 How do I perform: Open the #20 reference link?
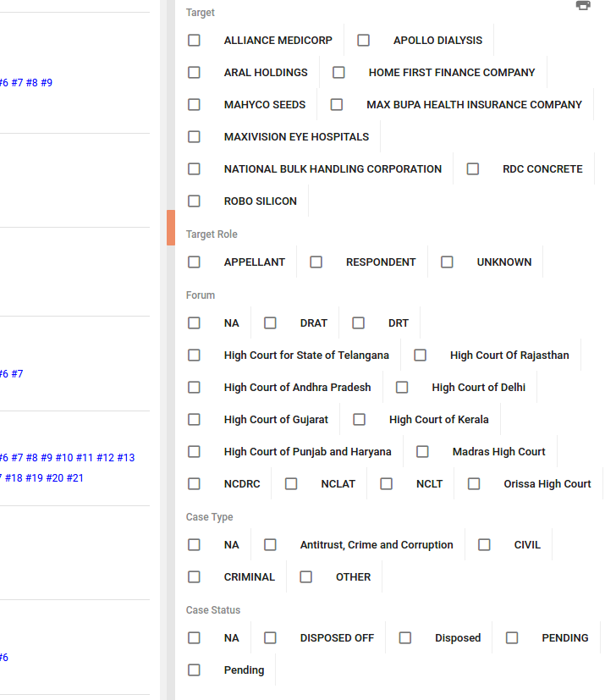pyautogui.click(x=55, y=478)
